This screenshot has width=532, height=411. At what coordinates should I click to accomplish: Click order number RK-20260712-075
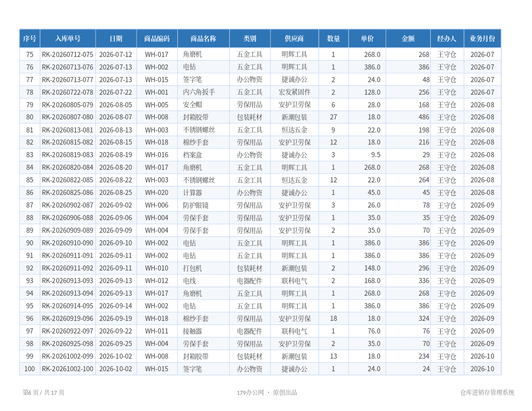tap(68, 54)
